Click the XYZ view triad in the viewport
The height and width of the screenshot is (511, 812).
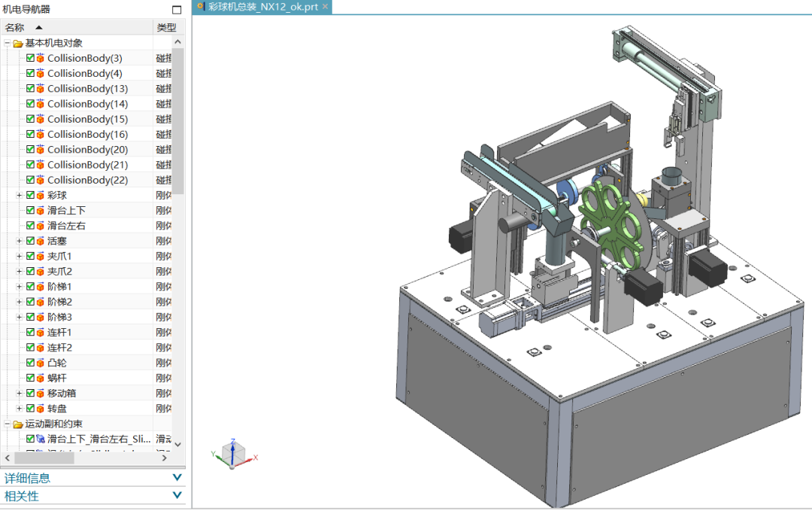(x=235, y=454)
